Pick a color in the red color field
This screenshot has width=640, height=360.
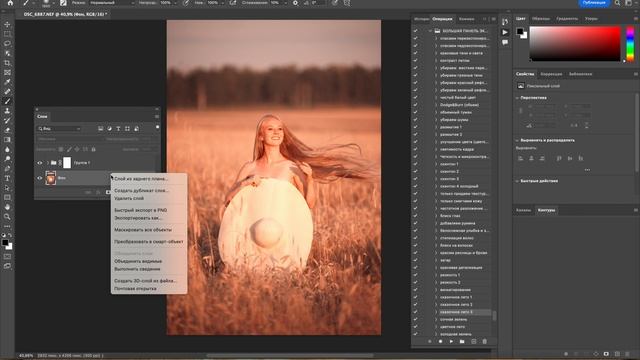point(575,44)
